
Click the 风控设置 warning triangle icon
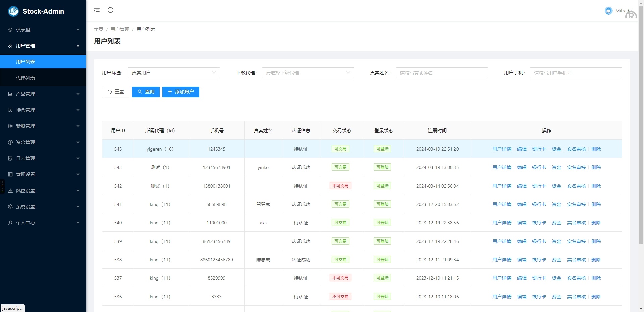10,191
